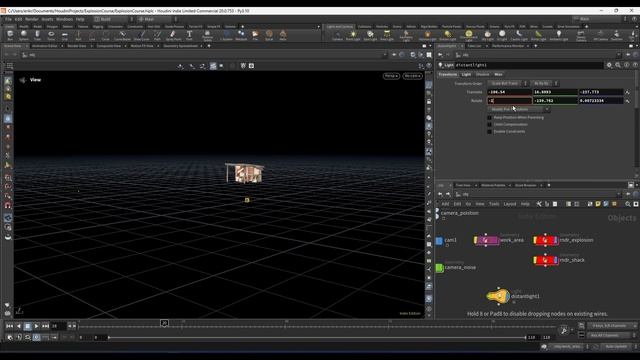
Task: Stop timeline playback
Action: coord(27,326)
